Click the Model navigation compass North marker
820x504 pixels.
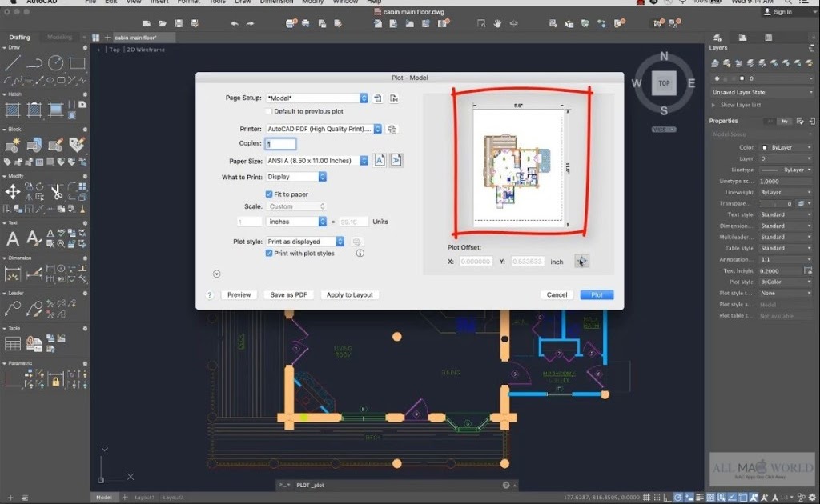tap(663, 57)
